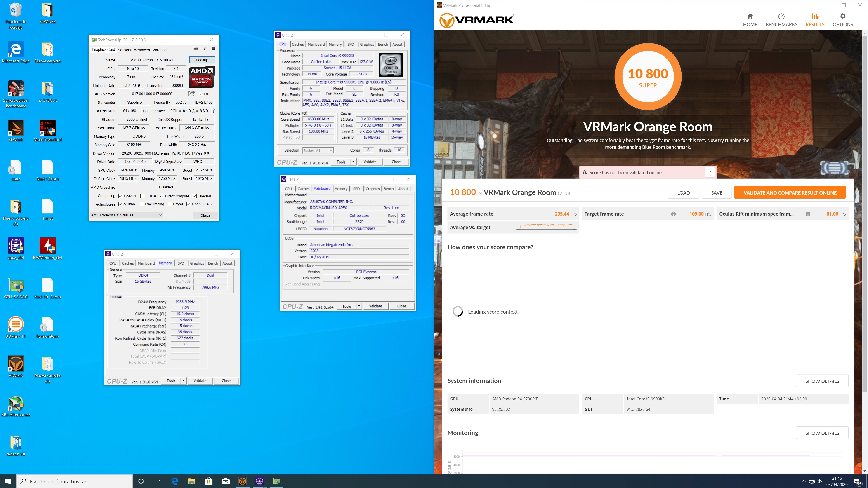Click Validate in CPU-Z Memory window
Screen dimensions: 868x488
(200, 380)
